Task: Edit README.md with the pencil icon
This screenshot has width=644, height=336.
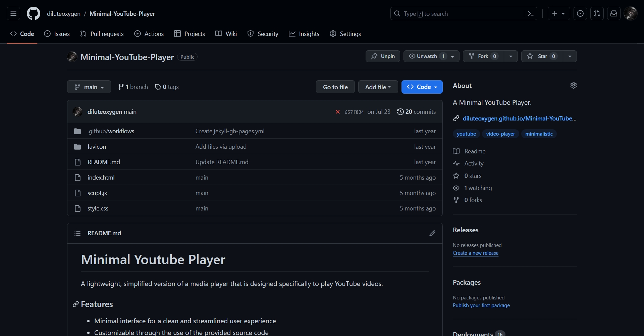Action: tap(432, 233)
